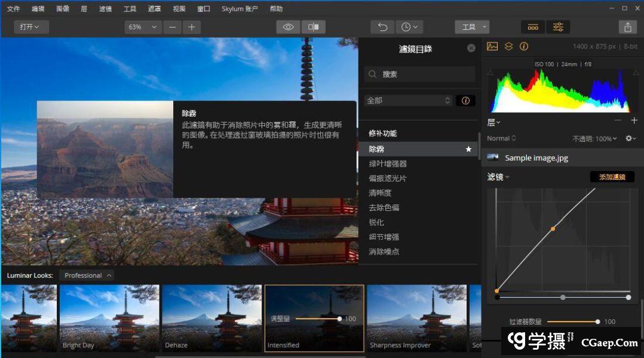Show image info panel icon

coord(524,47)
